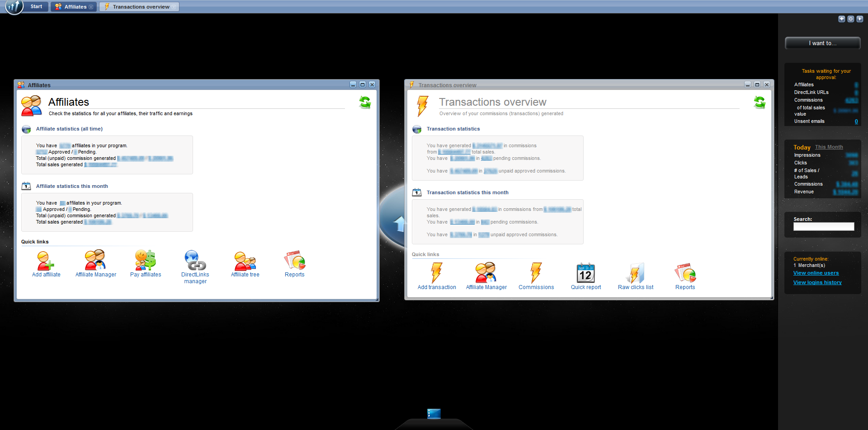Click the 'Transaction statistics' globe icon

(x=417, y=129)
